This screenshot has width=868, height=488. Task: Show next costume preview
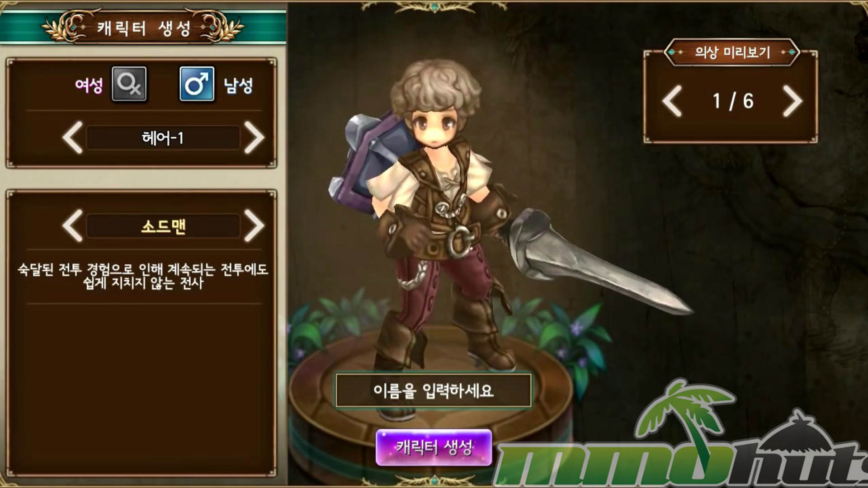tap(792, 101)
